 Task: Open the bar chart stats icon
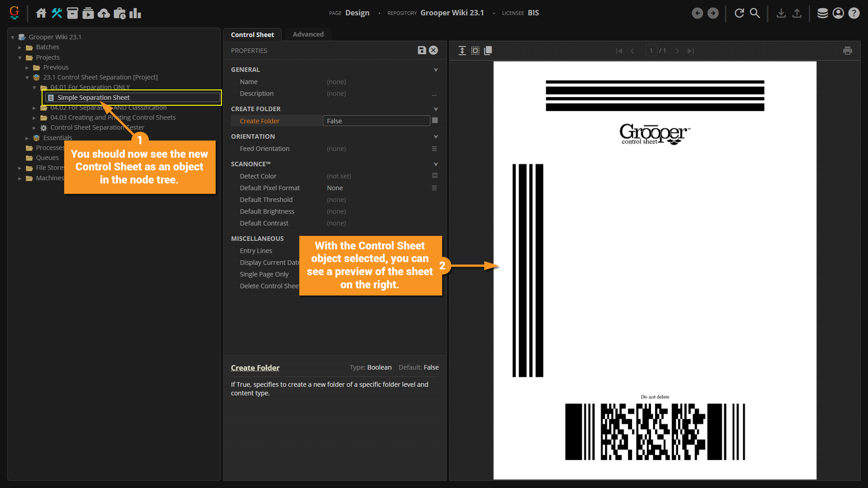tap(135, 13)
